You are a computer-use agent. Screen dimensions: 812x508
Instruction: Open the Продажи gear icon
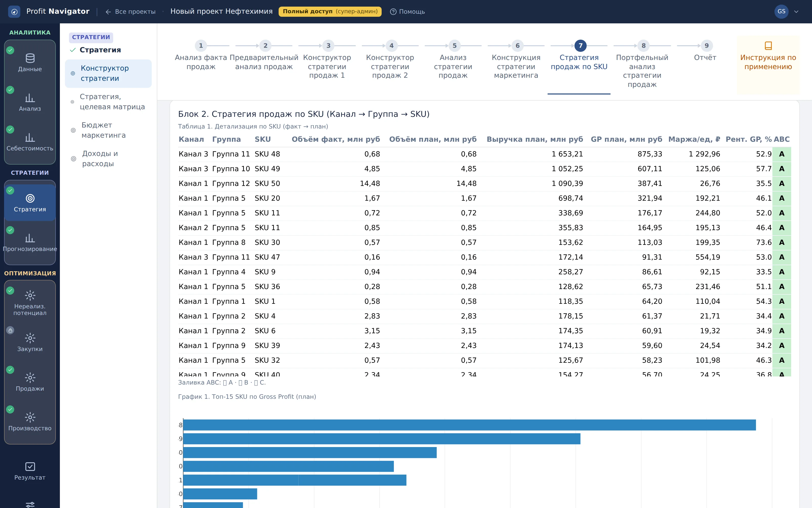(x=30, y=378)
